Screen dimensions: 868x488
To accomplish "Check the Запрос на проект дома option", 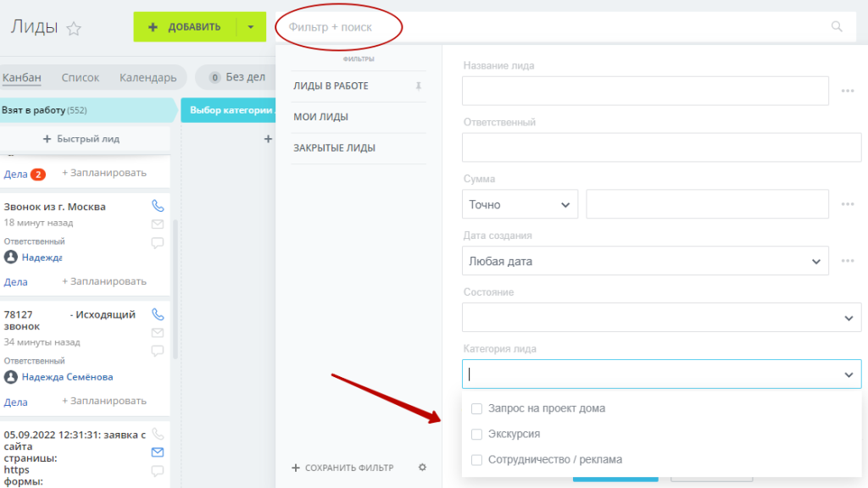I will pos(476,408).
